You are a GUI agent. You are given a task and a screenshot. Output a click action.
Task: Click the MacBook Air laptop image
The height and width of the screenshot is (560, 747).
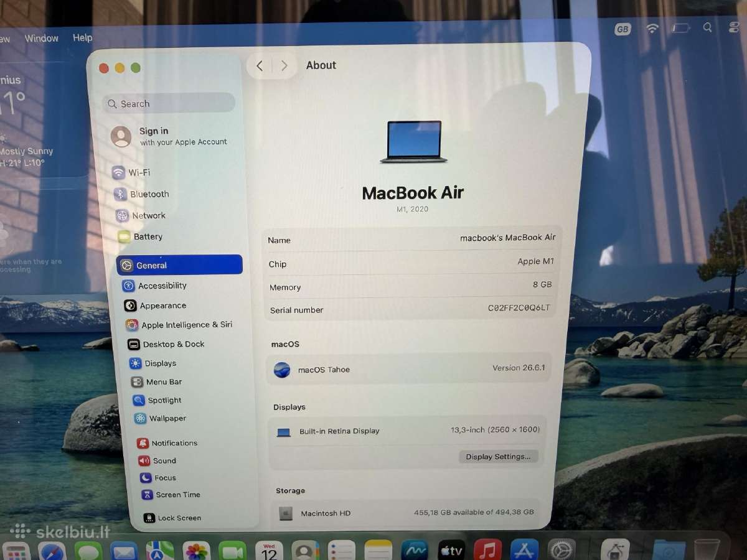[414, 142]
